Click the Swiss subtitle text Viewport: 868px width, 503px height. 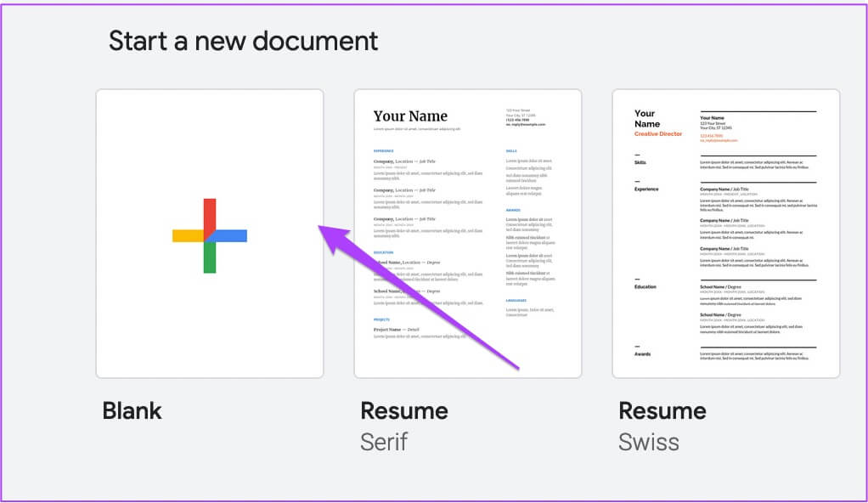(648, 442)
